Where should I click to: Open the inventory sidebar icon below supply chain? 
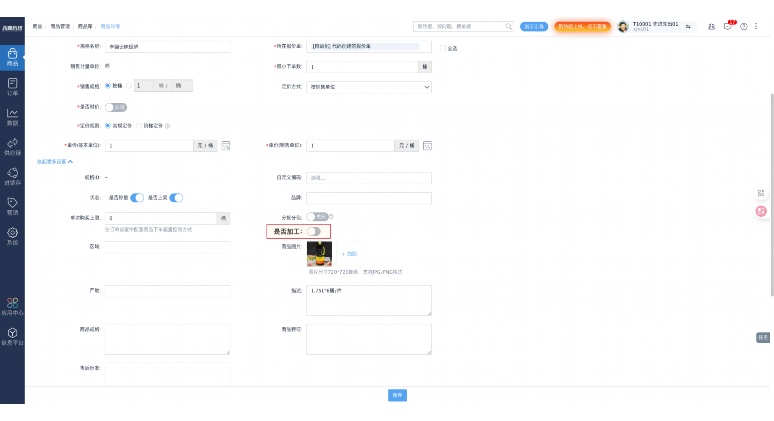[12, 176]
